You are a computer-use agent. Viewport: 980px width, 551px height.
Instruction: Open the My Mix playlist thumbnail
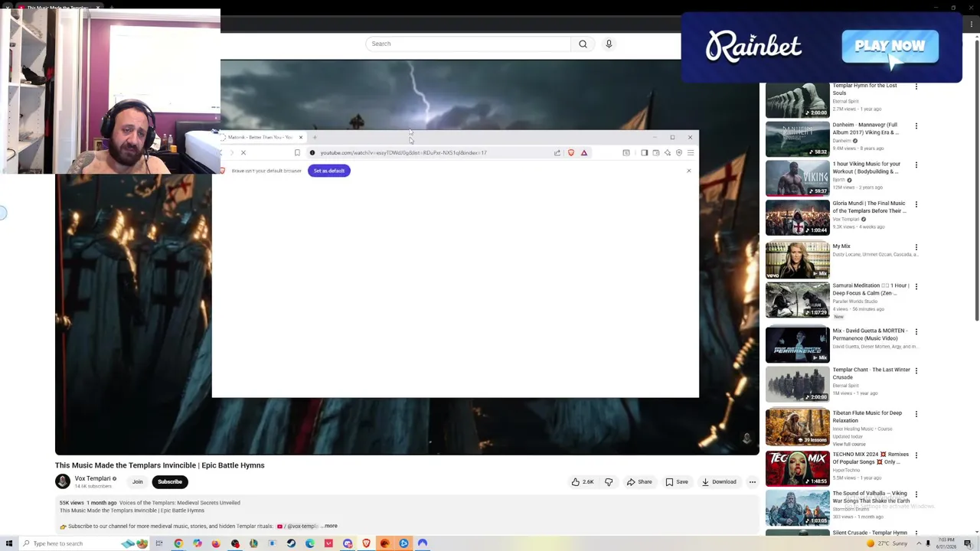(x=797, y=260)
